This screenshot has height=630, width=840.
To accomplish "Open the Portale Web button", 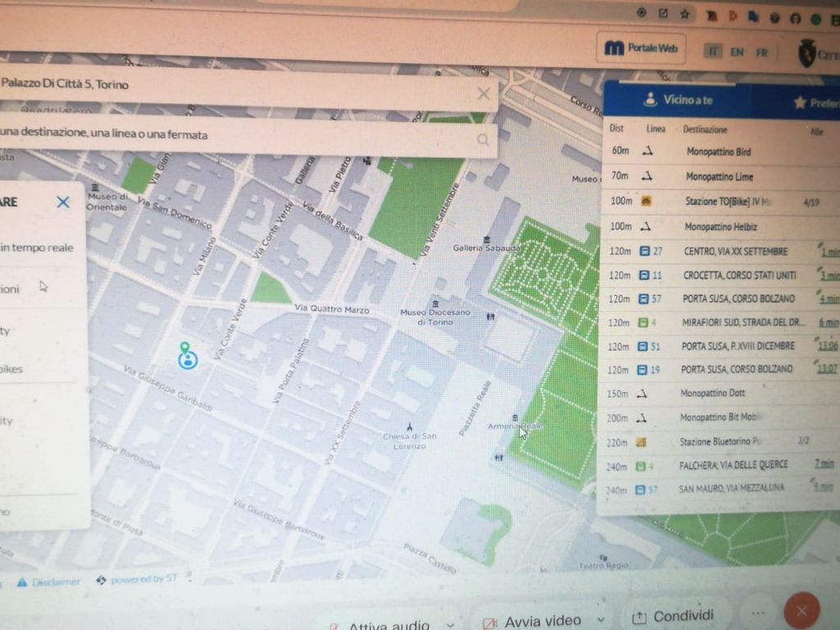I will [x=641, y=48].
